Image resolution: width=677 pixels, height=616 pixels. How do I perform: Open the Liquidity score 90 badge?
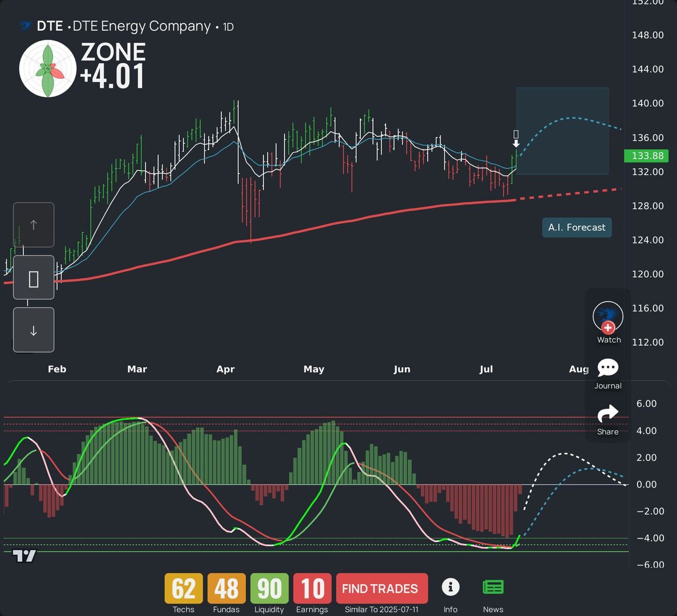269,589
